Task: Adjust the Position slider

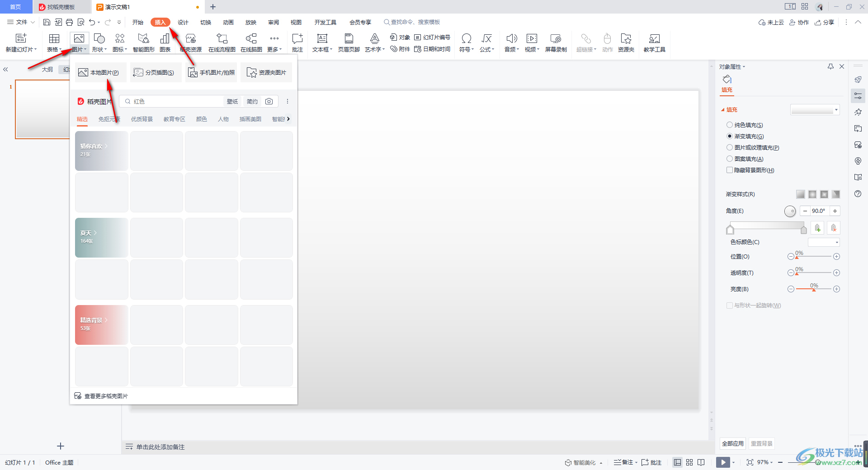Action: (813, 257)
